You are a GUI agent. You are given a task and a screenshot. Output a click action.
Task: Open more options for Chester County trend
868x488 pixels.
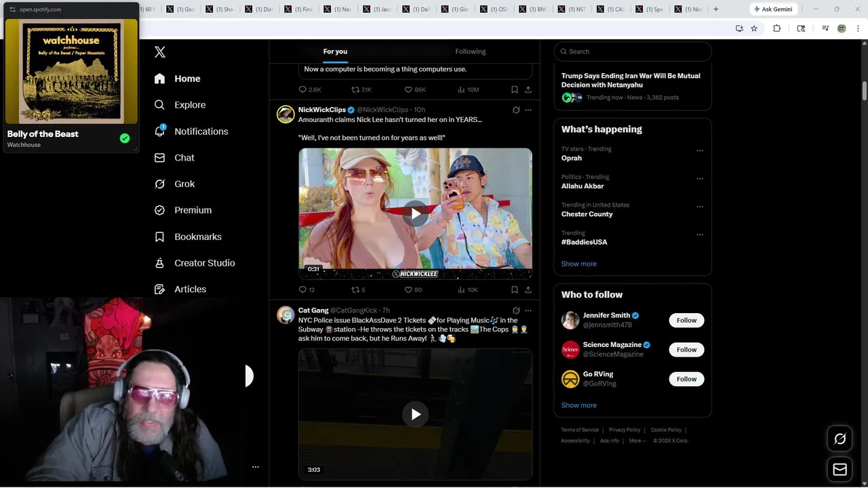pos(700,207)
